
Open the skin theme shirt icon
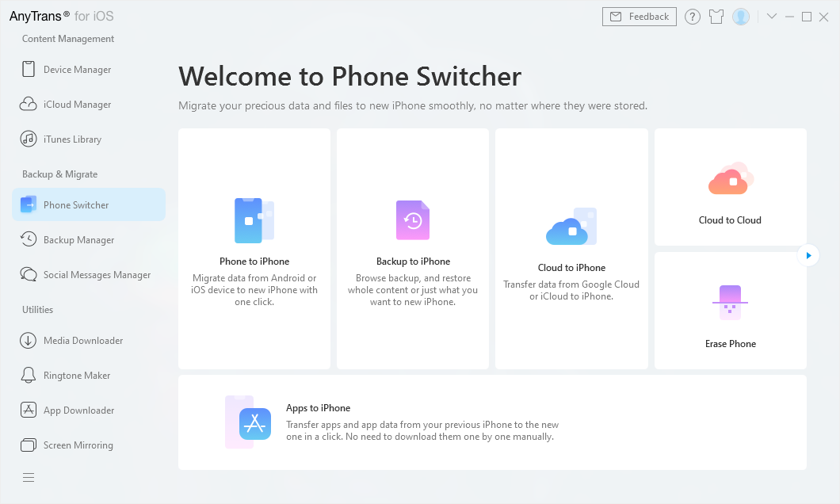pos(716,17)
